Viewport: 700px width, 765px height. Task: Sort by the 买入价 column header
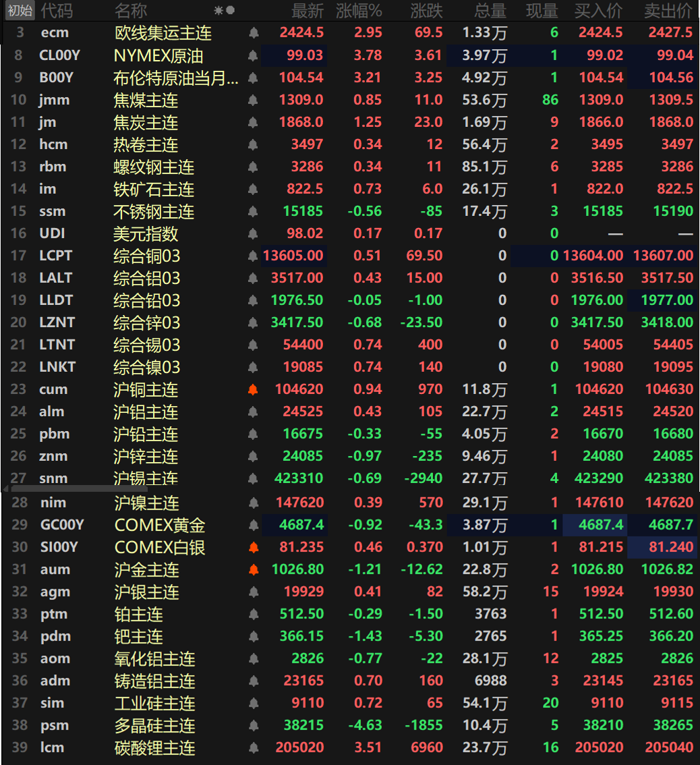pyautogui.click(x=599, y=10)
